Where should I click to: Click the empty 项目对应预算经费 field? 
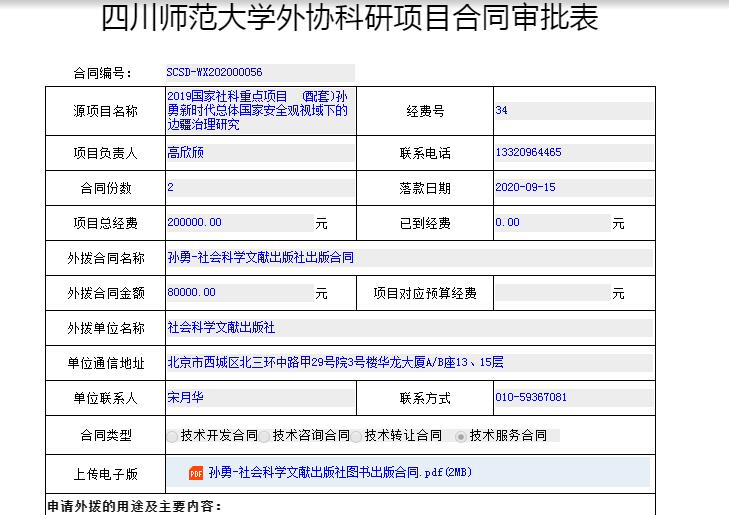tap(553, 293)
